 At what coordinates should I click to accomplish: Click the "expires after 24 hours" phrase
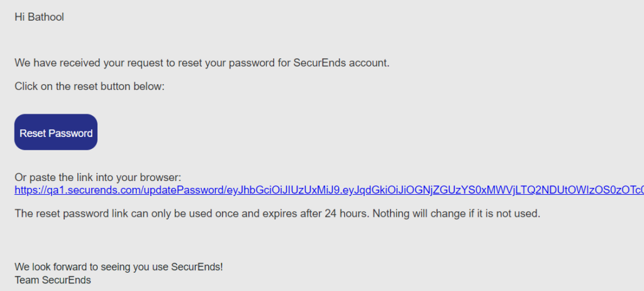pos(324,214)
